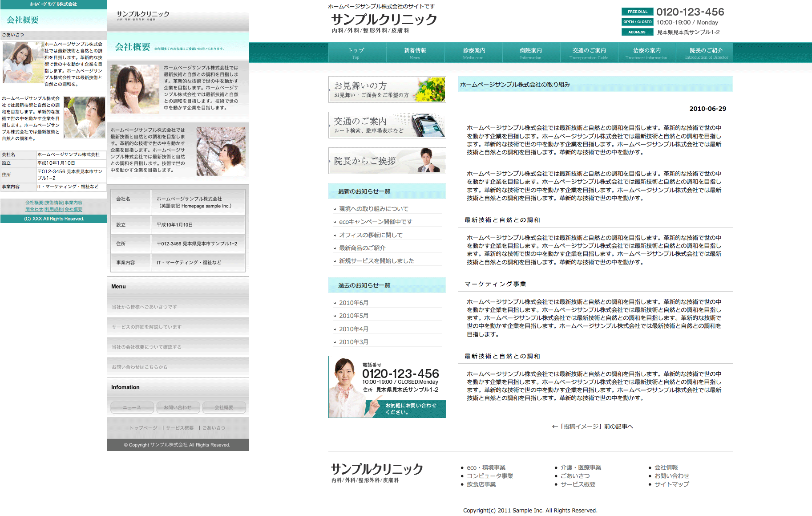
Task: Select サービスの詳細を解説しています menu entry
Action: [x=146, y=327]
